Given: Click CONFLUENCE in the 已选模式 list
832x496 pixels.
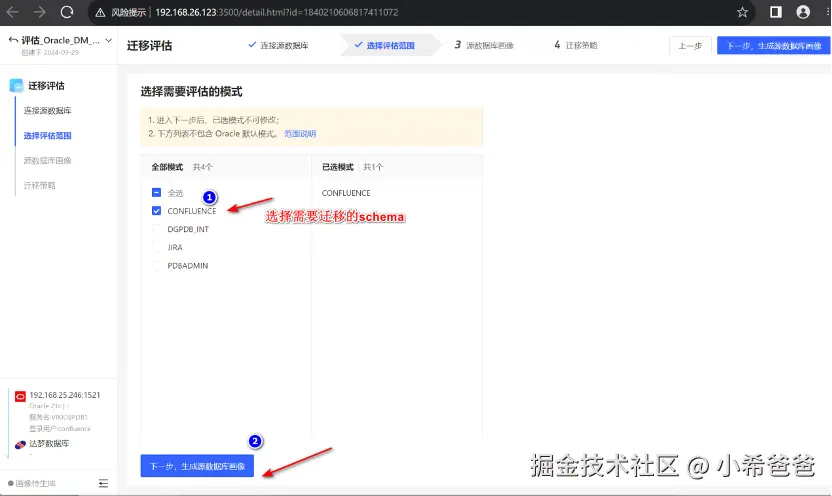Looking at the screenshot, I should point(346,193).
